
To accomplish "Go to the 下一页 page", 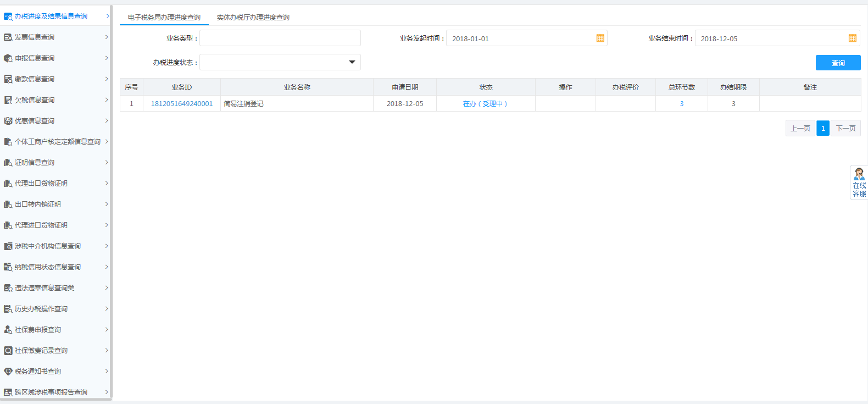I will tap(845, 128).
